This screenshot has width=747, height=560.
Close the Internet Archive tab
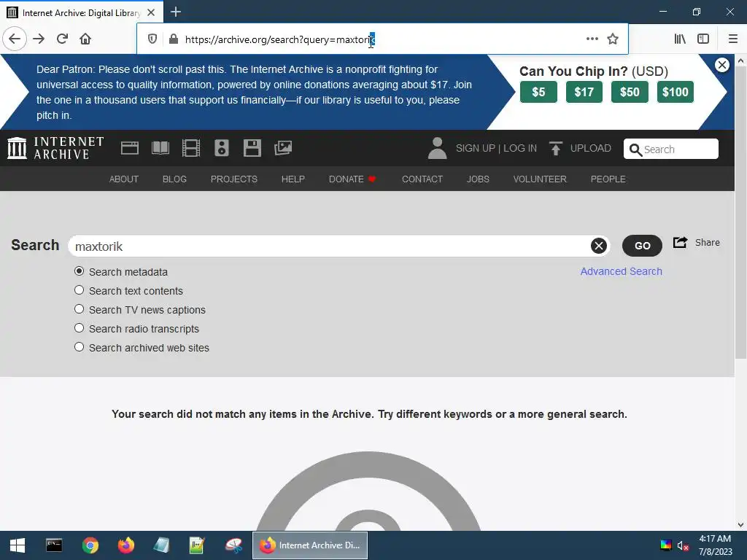point(151,12)
